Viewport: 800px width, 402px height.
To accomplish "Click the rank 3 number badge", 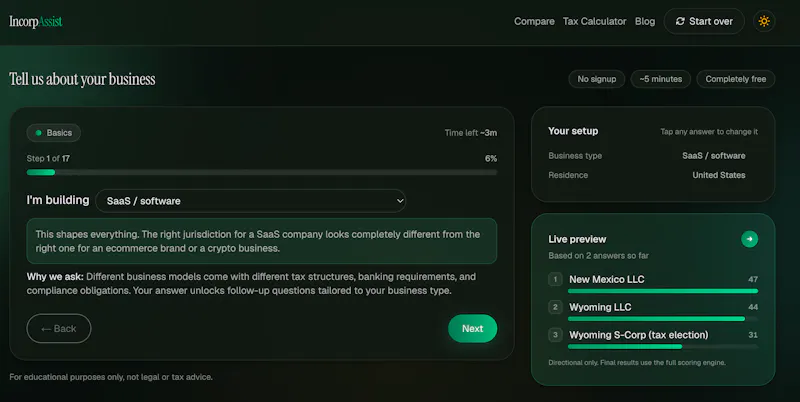I will [x=555, y=335].
